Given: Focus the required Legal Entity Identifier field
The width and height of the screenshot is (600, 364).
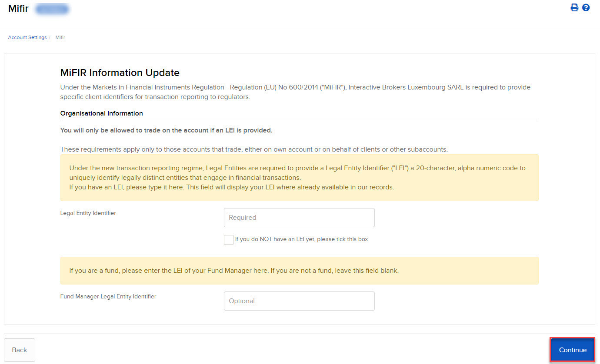Looking at the screenshot, I should click(299, 218).
